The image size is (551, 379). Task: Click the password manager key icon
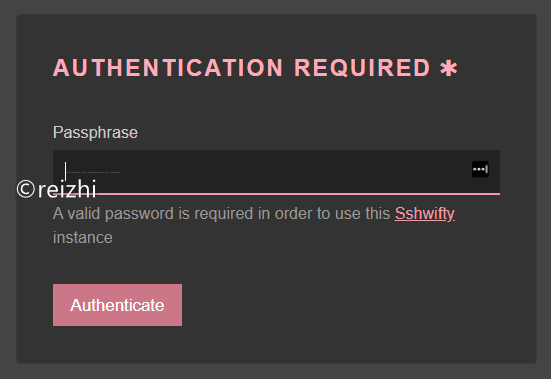pos(480,169)
